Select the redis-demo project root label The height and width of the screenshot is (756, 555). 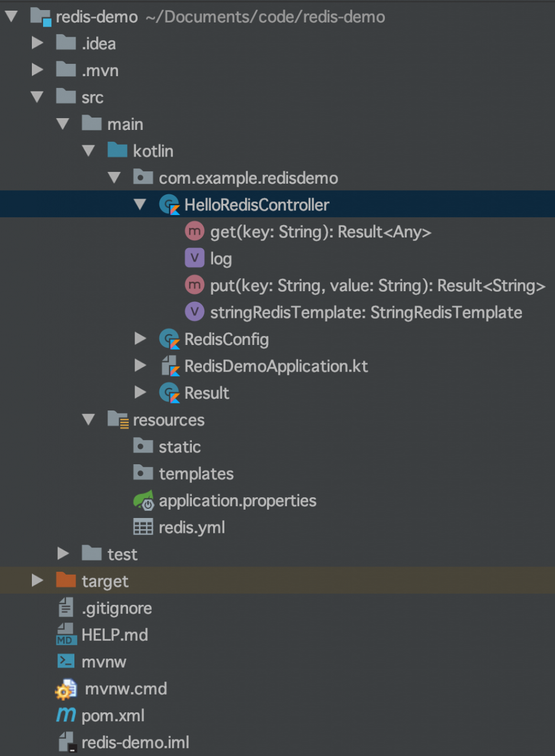(97, 17)
